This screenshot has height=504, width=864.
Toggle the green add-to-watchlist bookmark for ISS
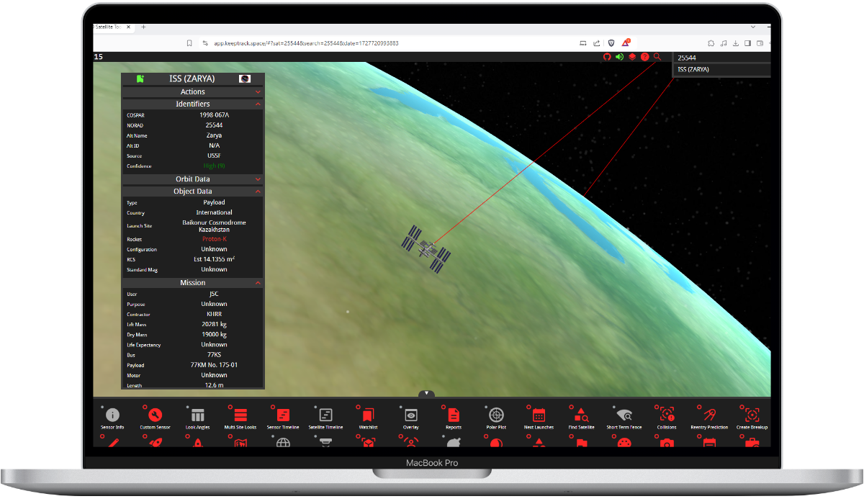click(140, 79)
